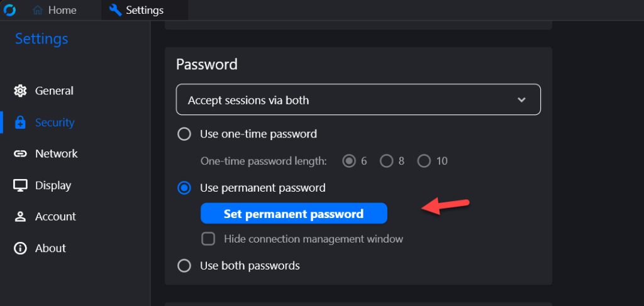
Task: Click the Network link icon
Action: (20, 154)
